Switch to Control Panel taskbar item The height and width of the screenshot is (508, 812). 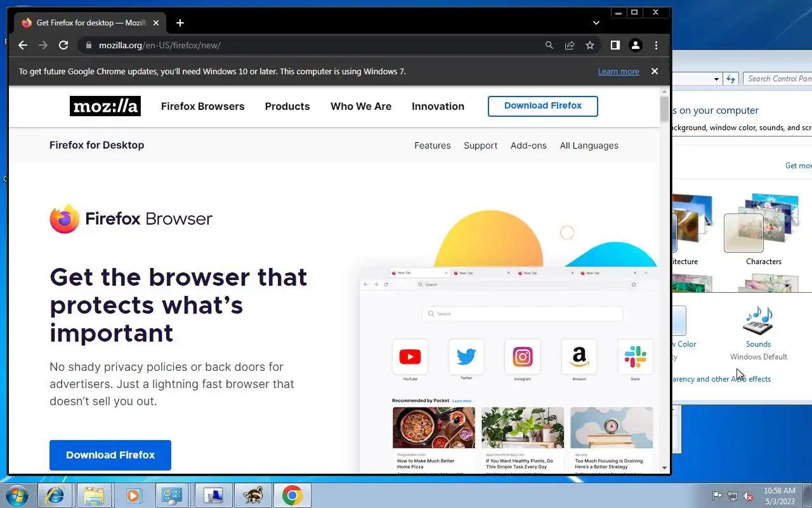coord(173,495)
